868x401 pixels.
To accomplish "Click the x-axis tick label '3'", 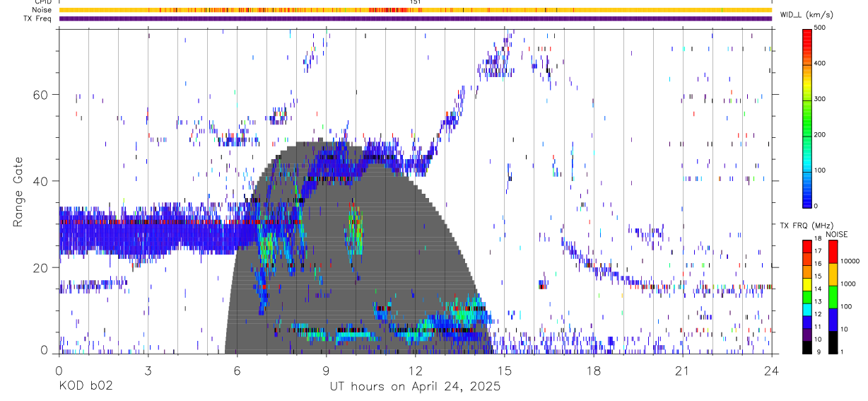I will tap(148, 370).
